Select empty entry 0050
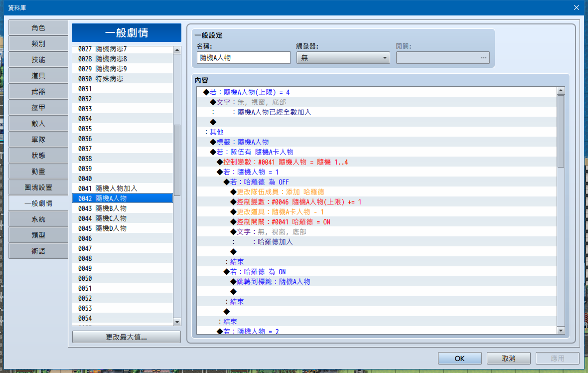Screen dimensions: 588x373 (x=123, y=278)
